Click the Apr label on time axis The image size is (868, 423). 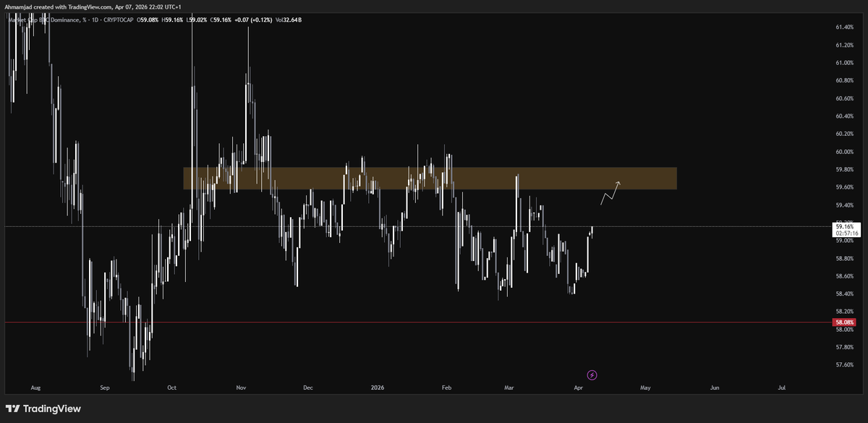click(578, 388)
